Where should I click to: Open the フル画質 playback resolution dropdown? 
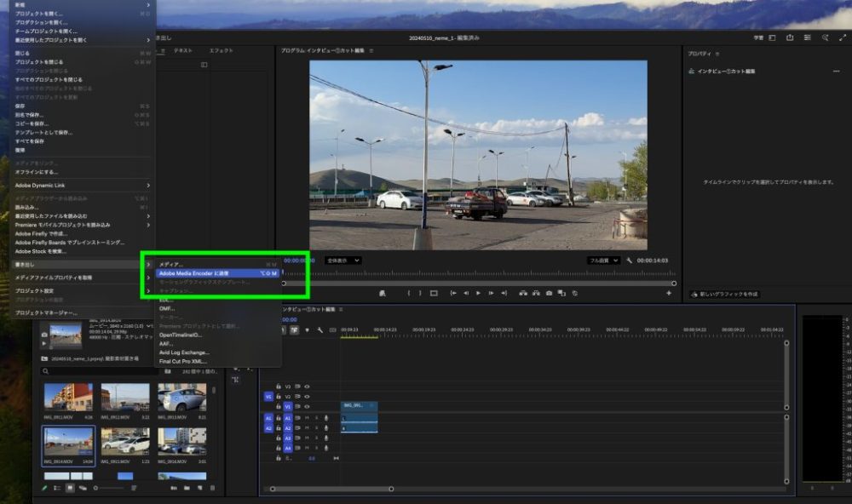(x=604, y=261)
